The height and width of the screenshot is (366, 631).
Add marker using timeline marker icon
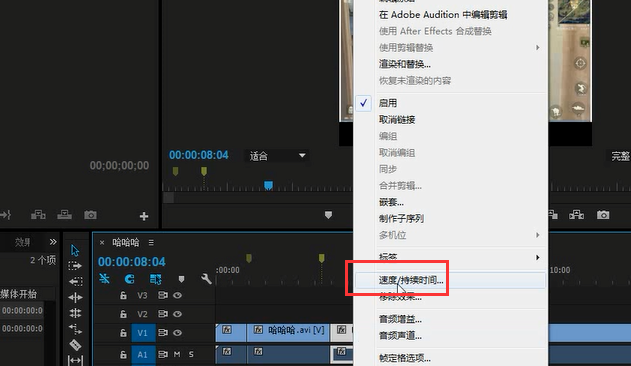coord(181,279)
